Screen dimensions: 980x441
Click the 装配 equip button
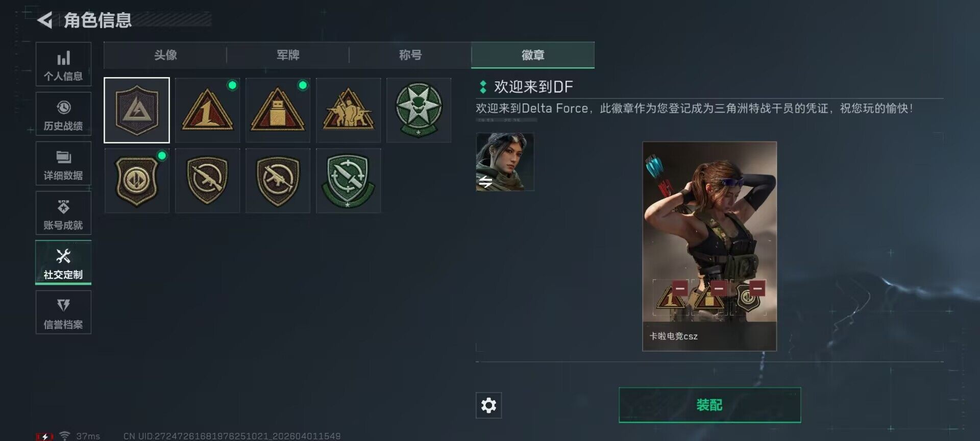tap(709, 405)
